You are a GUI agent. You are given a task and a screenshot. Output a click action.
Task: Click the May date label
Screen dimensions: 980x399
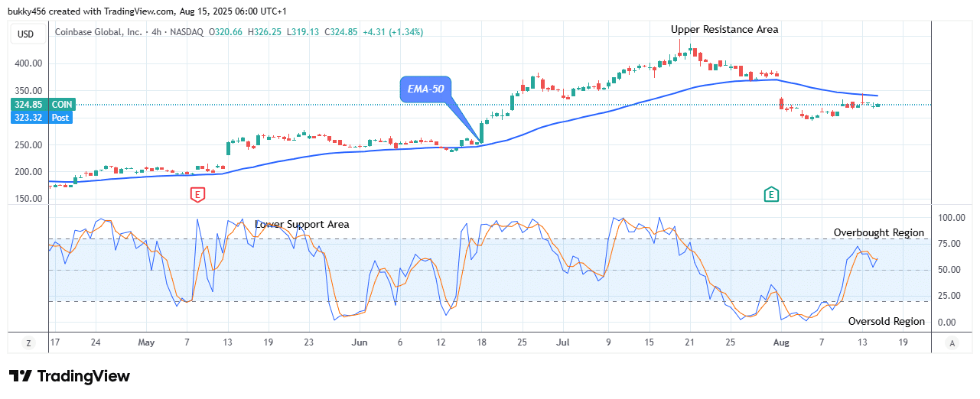pos(146,343)
